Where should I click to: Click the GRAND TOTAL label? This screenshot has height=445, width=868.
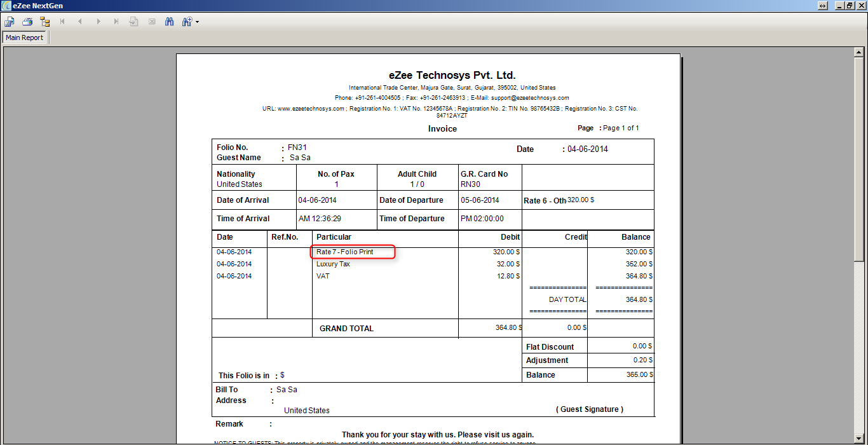(x=346, y=329)
